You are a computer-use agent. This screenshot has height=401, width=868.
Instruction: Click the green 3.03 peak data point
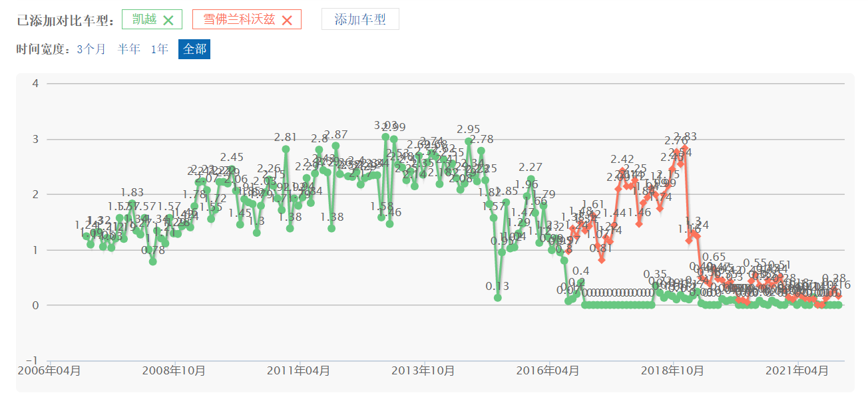(385, 137)
